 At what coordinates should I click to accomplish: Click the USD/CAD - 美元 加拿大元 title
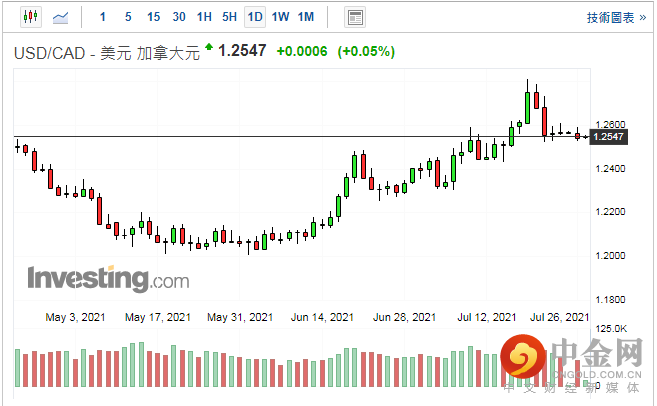pyautogui.click(x=107, y=53)
